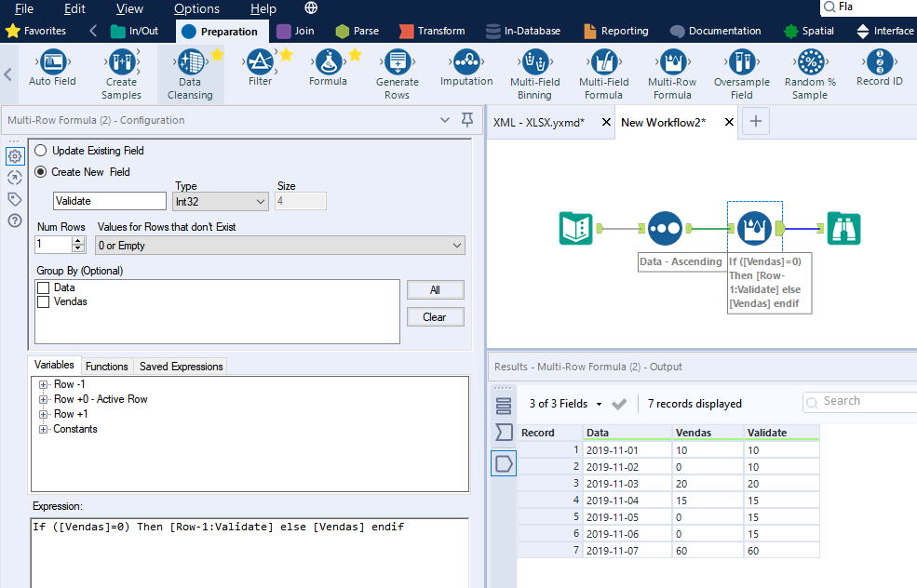
Task: Click the All button for Group By
Action: (x=435, y=289)
